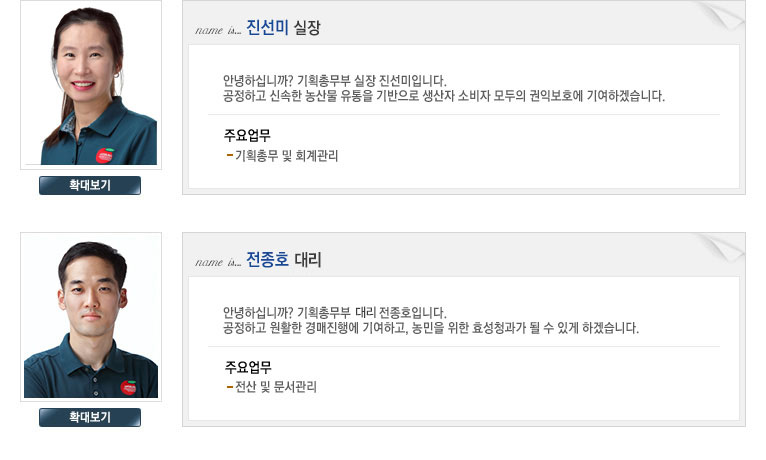The width and height of the screenshot is (766, 460).
Task: Click the name 전종호 in blue heading
Action: [267, 259]
